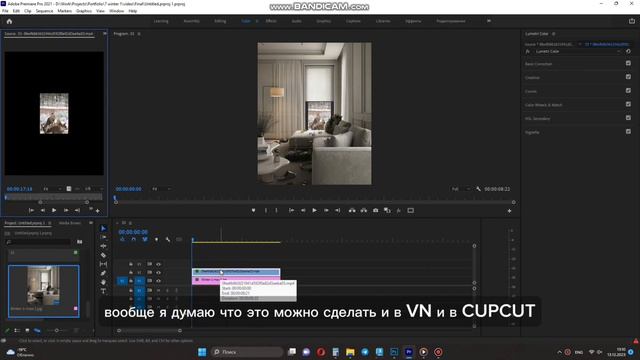
Task: Open the Graphics menu
Action: click(x=84, y=11)
